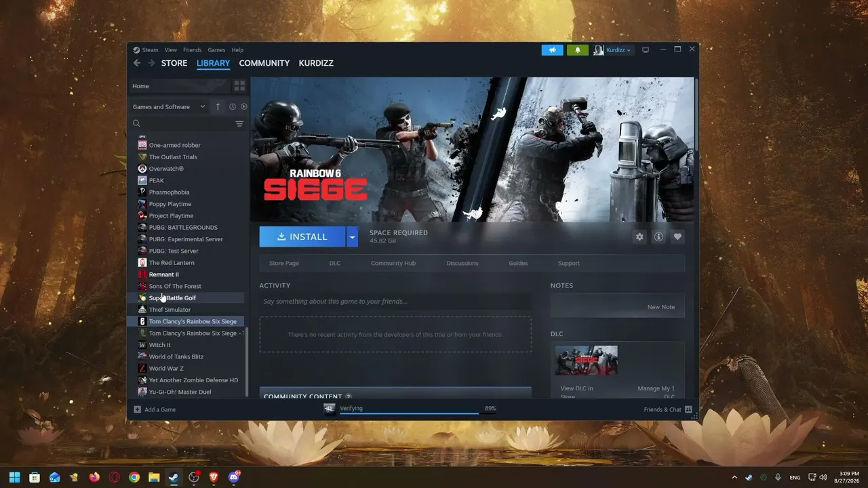Image resolution: width=868 pixels, height=488 pixels.
Task: Click the sort ascending arrow in library filter
Action: point(218,106)
